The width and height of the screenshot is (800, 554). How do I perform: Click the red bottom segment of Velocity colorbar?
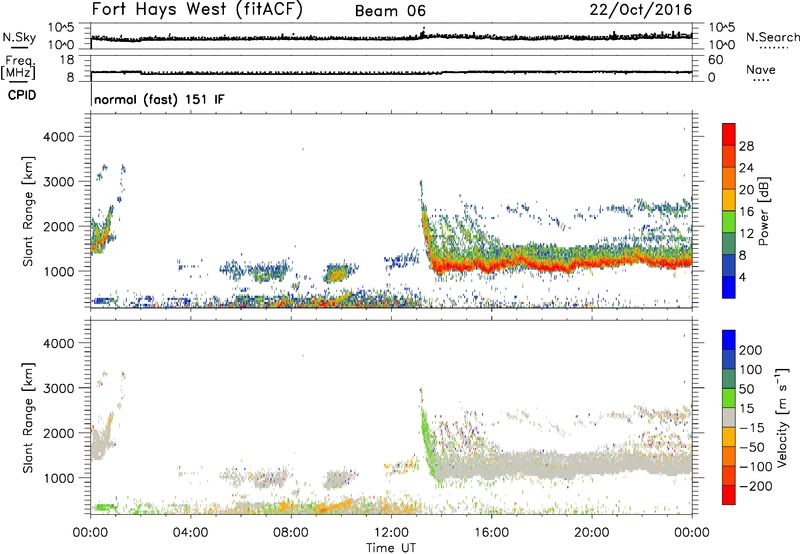click(729, 495)
